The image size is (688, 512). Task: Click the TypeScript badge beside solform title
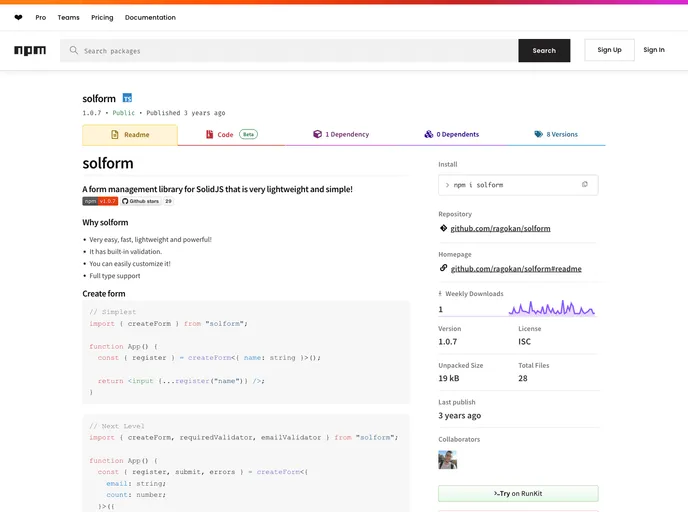point(127,98)
